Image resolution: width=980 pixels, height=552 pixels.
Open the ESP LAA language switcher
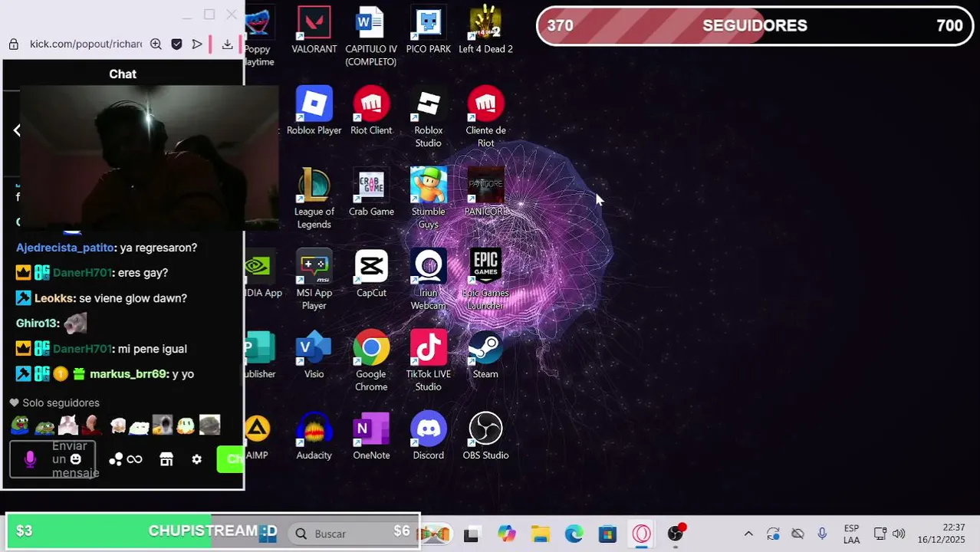coord(851,534)
